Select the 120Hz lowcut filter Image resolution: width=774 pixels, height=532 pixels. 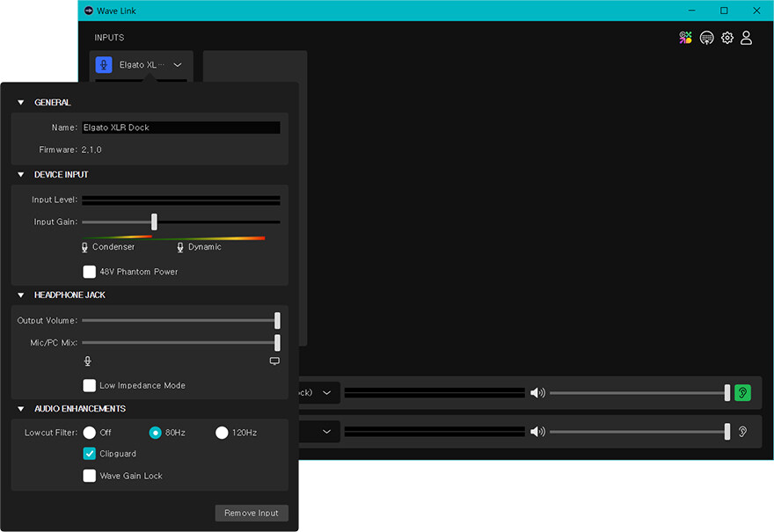coord(222,432)
